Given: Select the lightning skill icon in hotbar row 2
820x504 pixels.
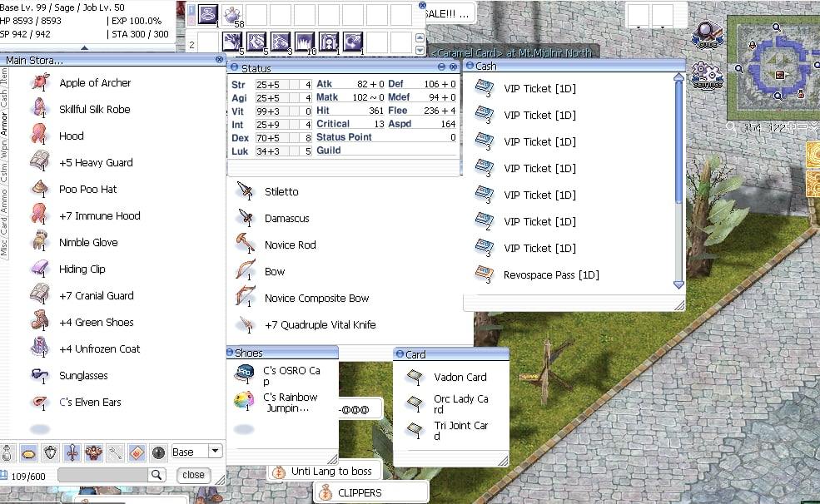Looking at the screenshot, I should (x=232, y=42).
